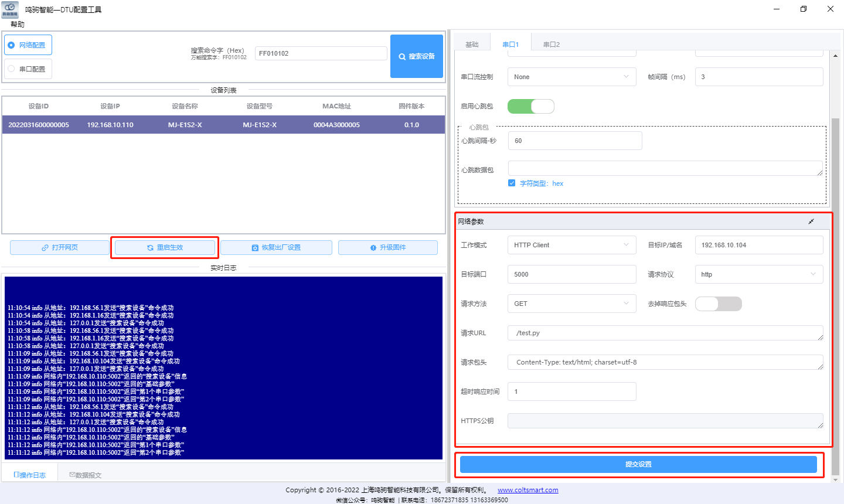
Task: Click the refresh icon on 重启生效
Action: (x=151, y=248)
